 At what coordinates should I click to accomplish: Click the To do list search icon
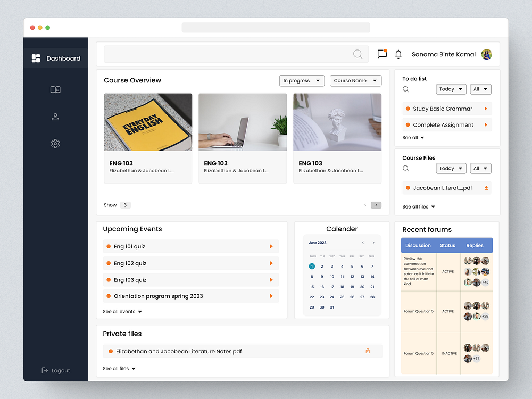(406, 89)
